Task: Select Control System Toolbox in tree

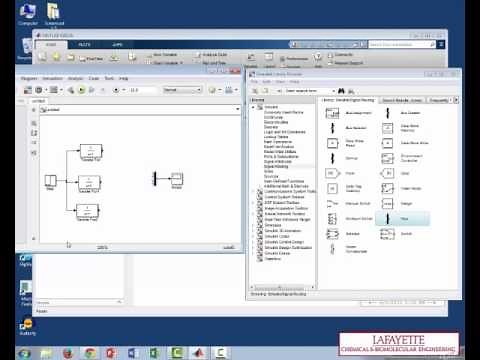Action: pos(284,197)
